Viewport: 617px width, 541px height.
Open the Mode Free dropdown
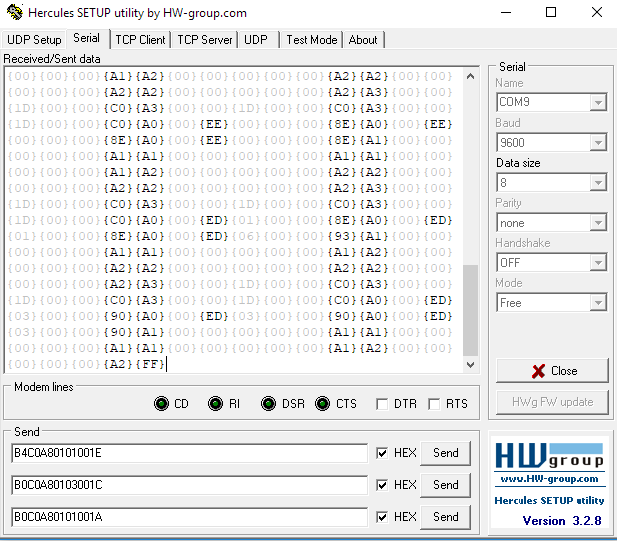pos(598,303)
